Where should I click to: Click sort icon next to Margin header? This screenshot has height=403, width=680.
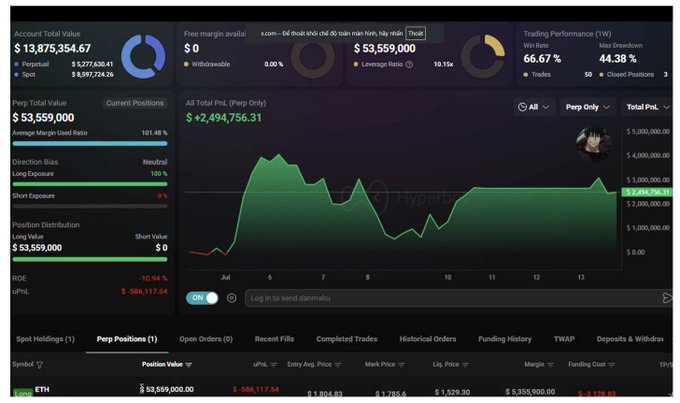pyautogui.click(x=550, y=365)
